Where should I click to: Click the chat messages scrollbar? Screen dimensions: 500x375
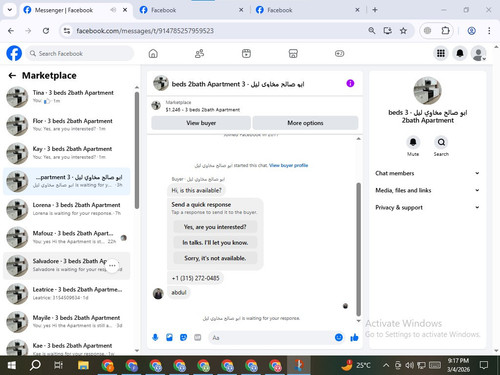click(x=359, y=249)
